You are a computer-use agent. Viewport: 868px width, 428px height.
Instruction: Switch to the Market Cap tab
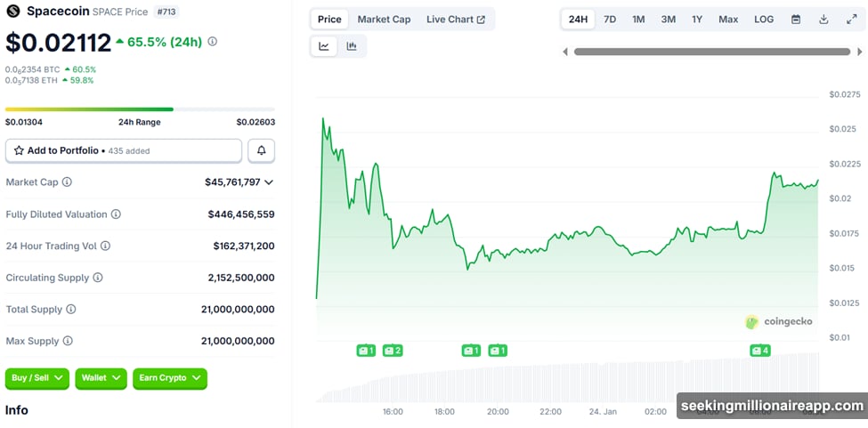[x=385, y=20]
